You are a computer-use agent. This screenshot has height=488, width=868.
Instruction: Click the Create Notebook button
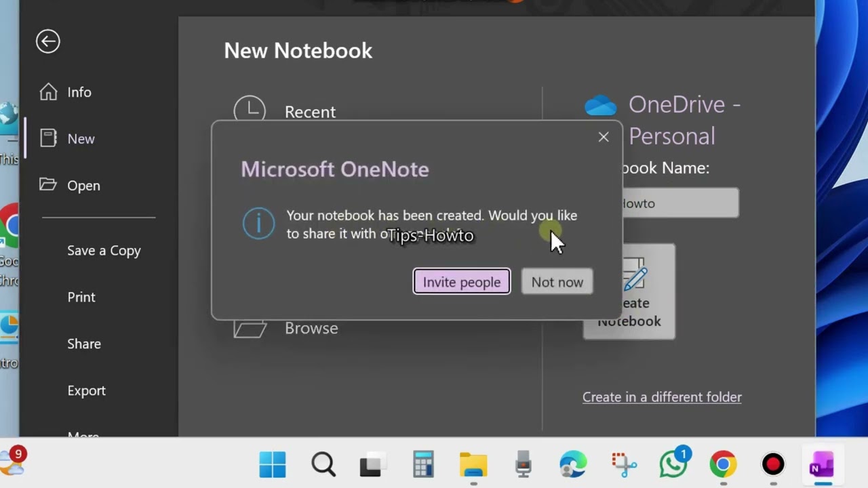[x=629, y=292]
